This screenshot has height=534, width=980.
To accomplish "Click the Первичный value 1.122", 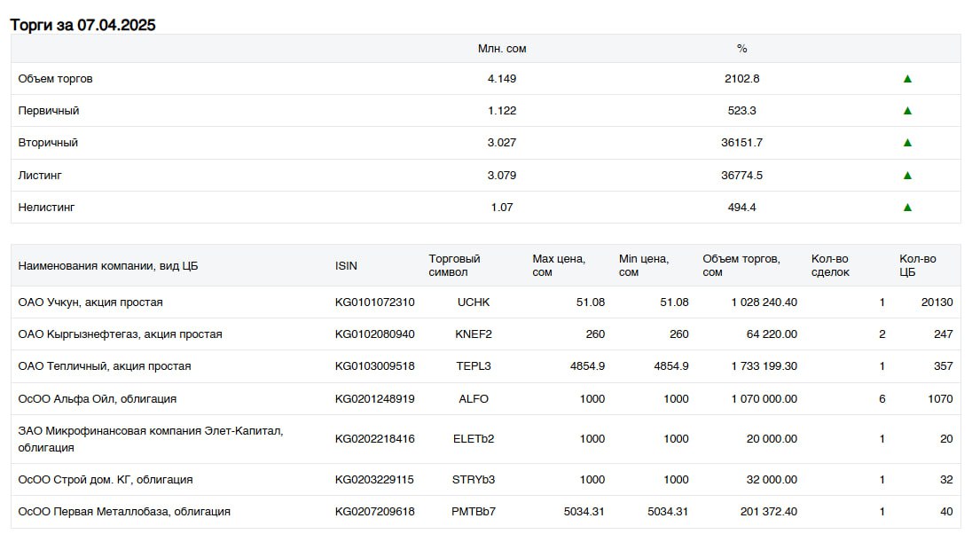I will coord(502,111).
